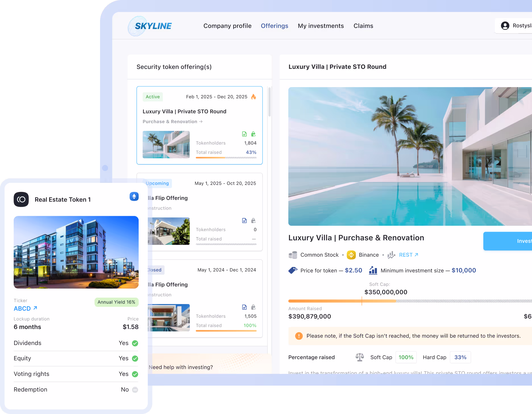The height and width of the screenshot is (414, 532).
Task: Click the price tag icon
Action: point(293,270)
